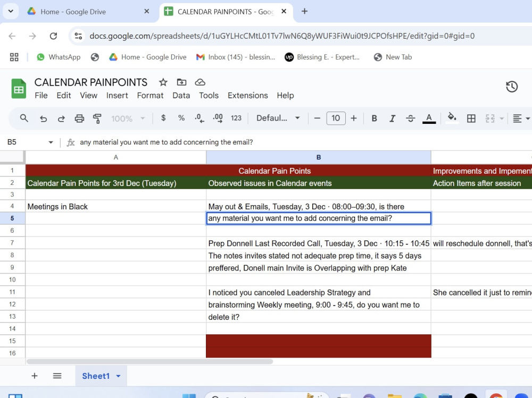Undo the last action
Screen dimensions: 532x398
(x=43, y=118)
